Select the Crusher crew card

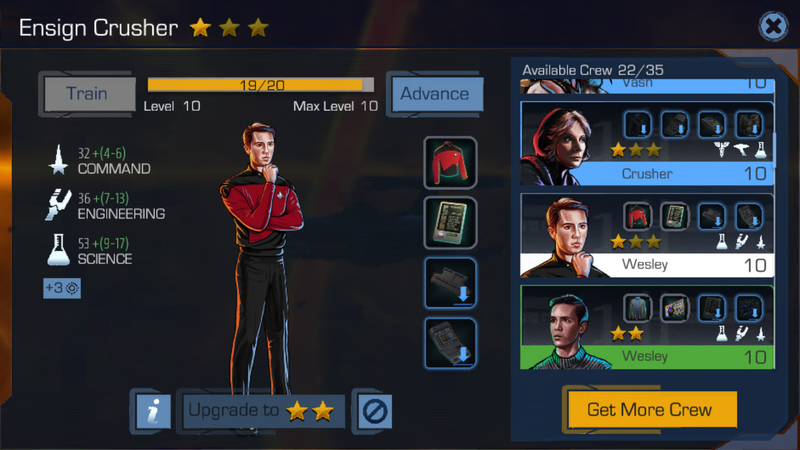647,143
